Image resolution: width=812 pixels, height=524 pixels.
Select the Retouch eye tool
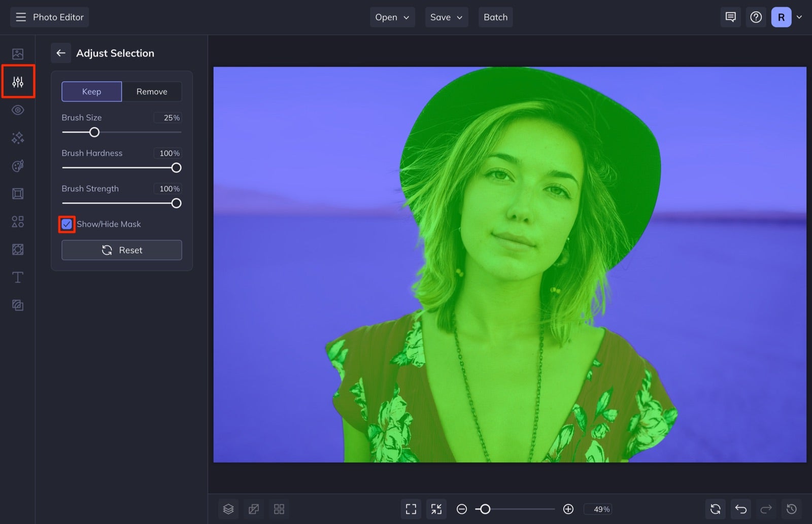coord(18,110)
